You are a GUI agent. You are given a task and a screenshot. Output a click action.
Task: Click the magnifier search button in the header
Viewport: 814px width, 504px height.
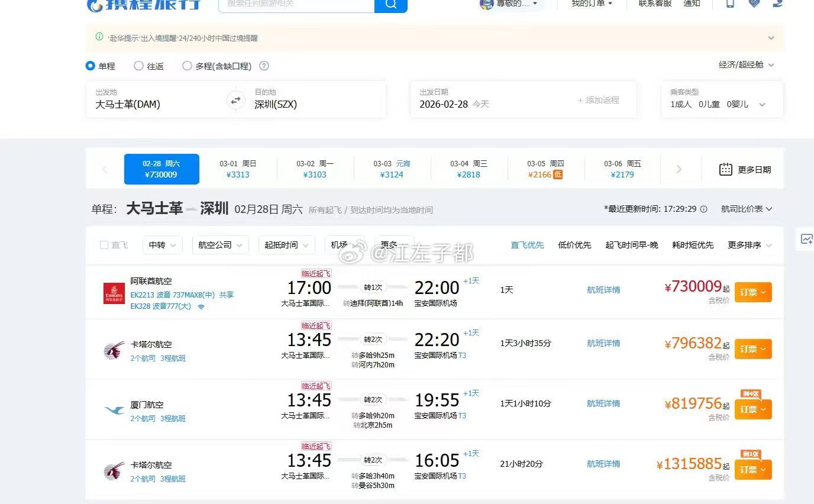(x=391, y=5)
